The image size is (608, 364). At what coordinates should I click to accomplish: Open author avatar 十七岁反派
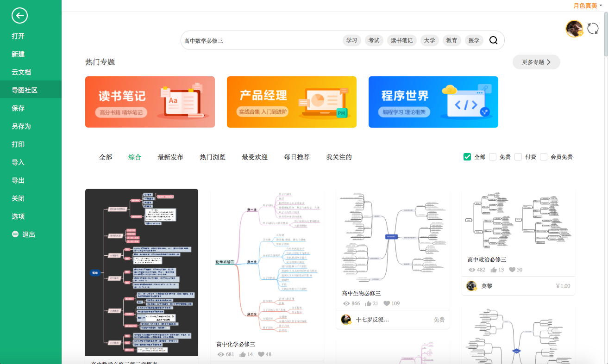point(346,320)
